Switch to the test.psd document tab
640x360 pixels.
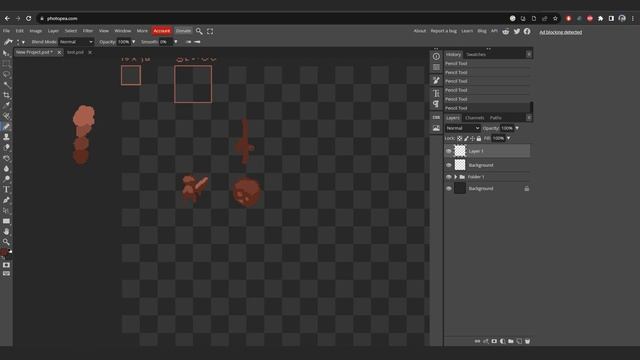coord(75,52)
